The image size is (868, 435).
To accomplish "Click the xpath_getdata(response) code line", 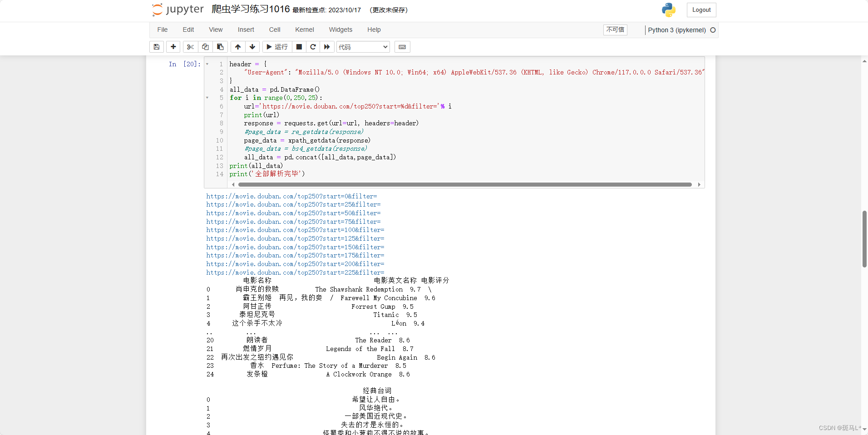I will click(307, 140).
